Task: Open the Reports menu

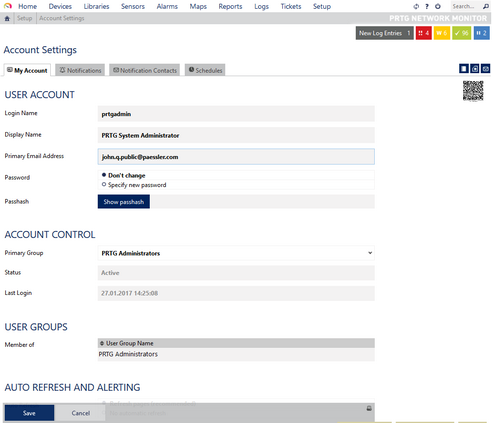Action: pyautogui.click(x=230, y=6)
